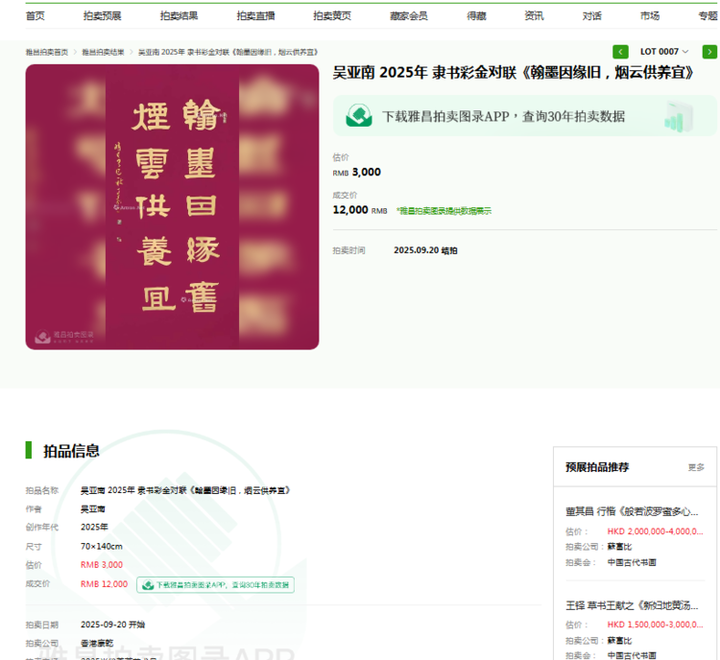Click the 成交价 12,000 RMB value at top
The width and height of the screenshot is (720, 660).
[x=360, y=210]
